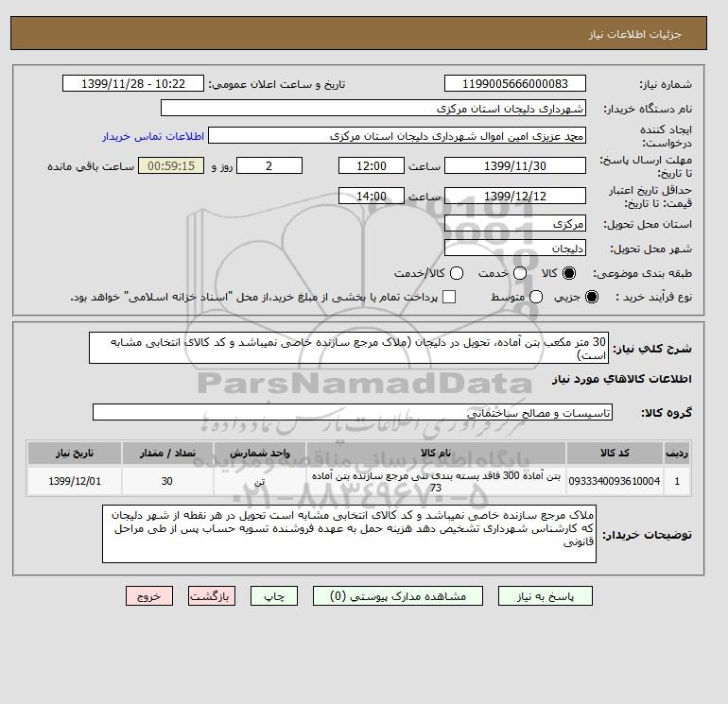Click the نوع فرآیند خرید label
The height and width of the screenshot is (704, 728).
[x=654, y=297]
